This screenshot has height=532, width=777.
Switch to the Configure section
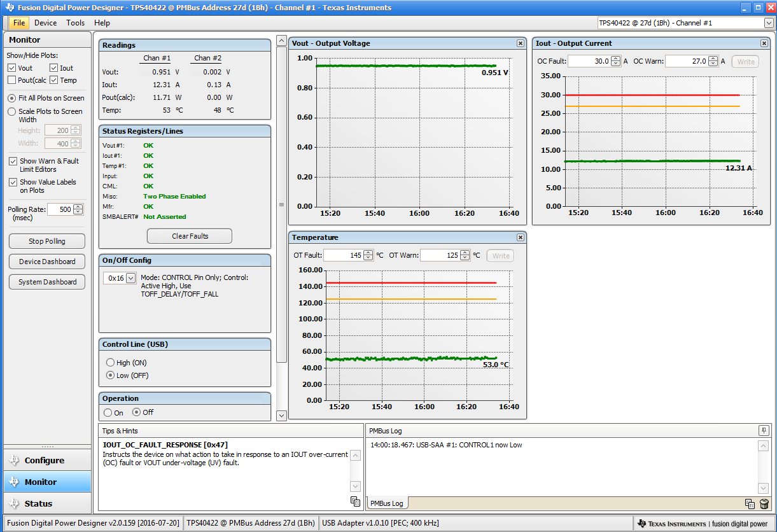coord(47,460)
